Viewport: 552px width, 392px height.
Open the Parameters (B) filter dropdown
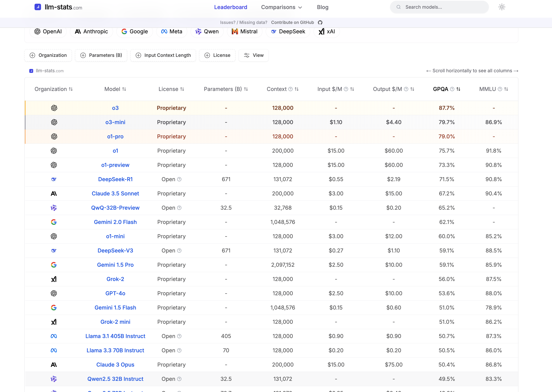point(101,55)
